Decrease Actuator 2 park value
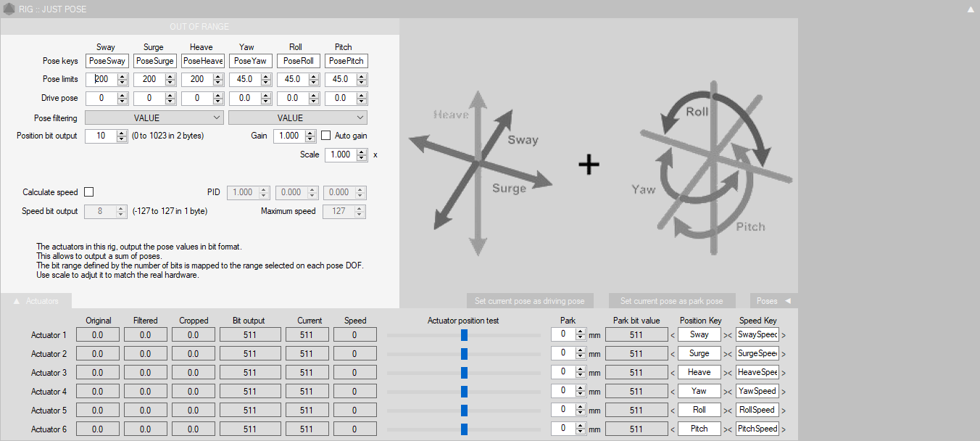 (580, 357)
